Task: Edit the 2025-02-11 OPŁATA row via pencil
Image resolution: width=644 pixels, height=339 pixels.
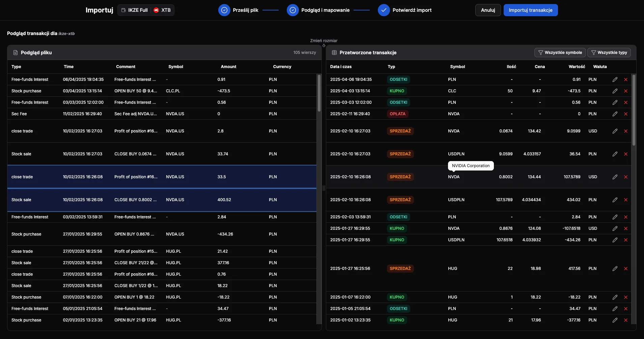Action: click(x=615, y=114)
